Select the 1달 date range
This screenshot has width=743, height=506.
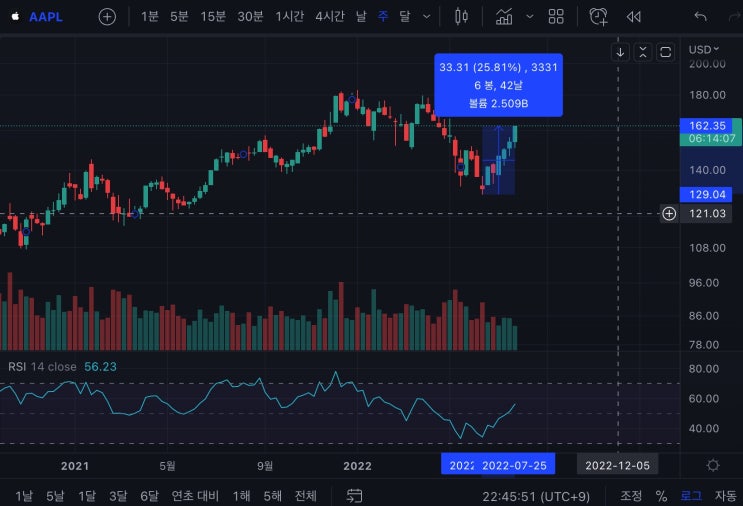click(87, 496)
